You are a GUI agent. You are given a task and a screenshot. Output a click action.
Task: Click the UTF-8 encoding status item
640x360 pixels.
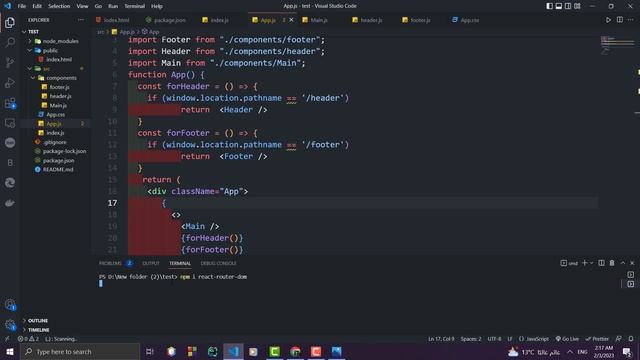[x=494, y=339]
